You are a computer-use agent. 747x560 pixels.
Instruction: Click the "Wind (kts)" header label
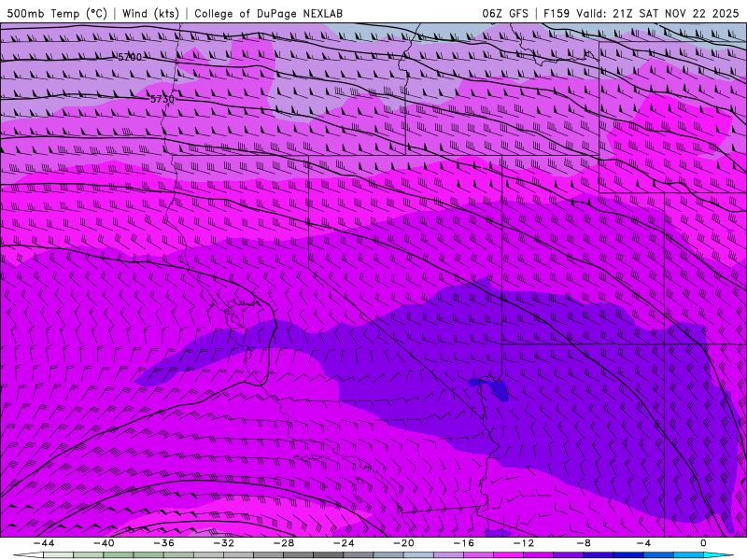[150, 13]
